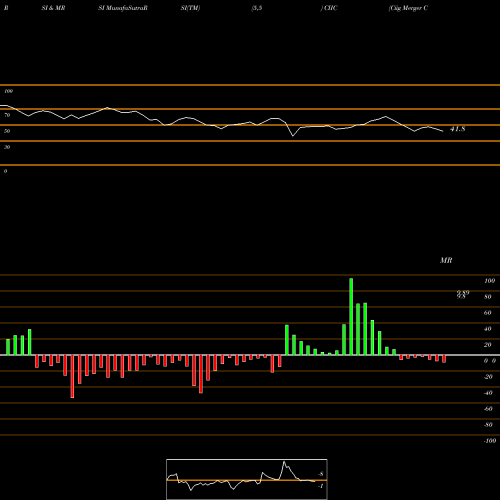The height and width of the screenshot is (500, 500).
Task: Click the RSI axis label 70
Action: (x=7, y=115)
